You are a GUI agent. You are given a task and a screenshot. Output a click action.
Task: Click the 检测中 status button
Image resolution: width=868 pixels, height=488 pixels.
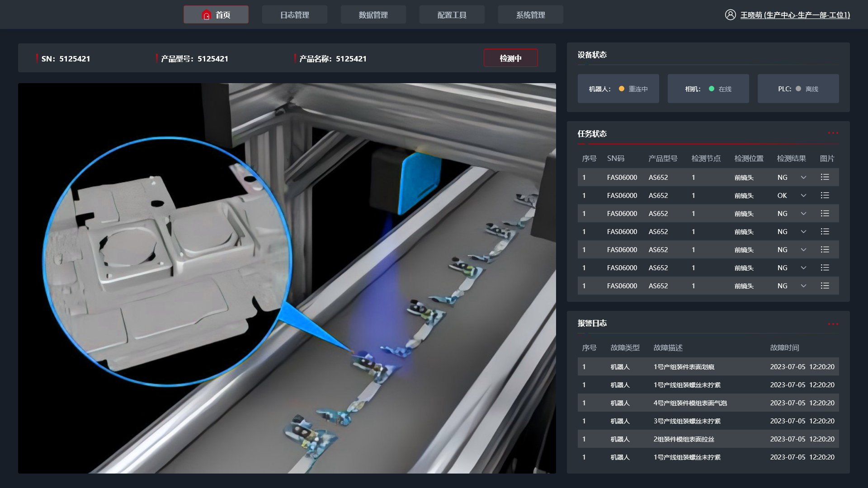click(x=511, y=58)
